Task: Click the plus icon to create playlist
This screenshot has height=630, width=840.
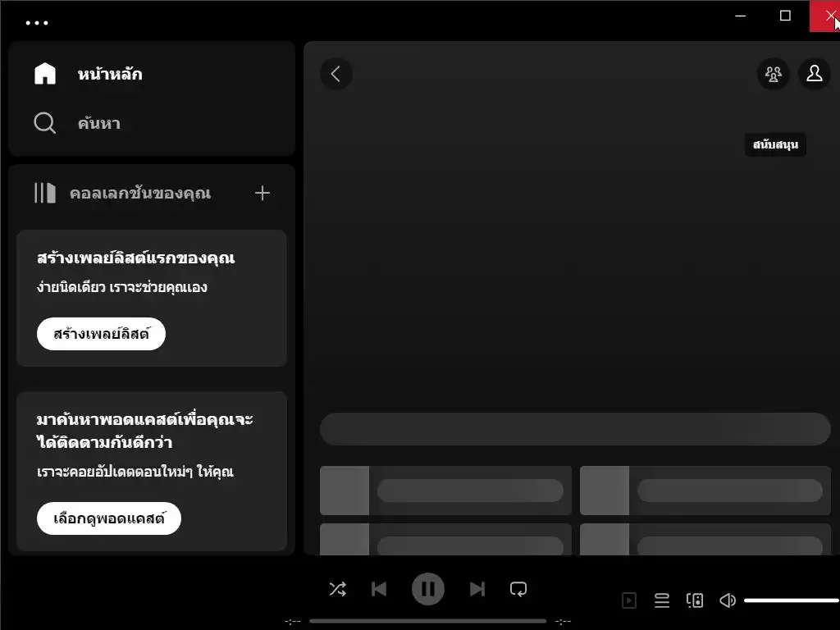Action: [262, 193]
